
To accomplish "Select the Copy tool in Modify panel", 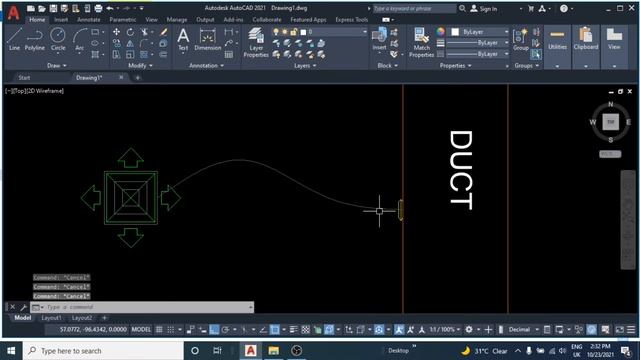I will [x=116, y=43].
